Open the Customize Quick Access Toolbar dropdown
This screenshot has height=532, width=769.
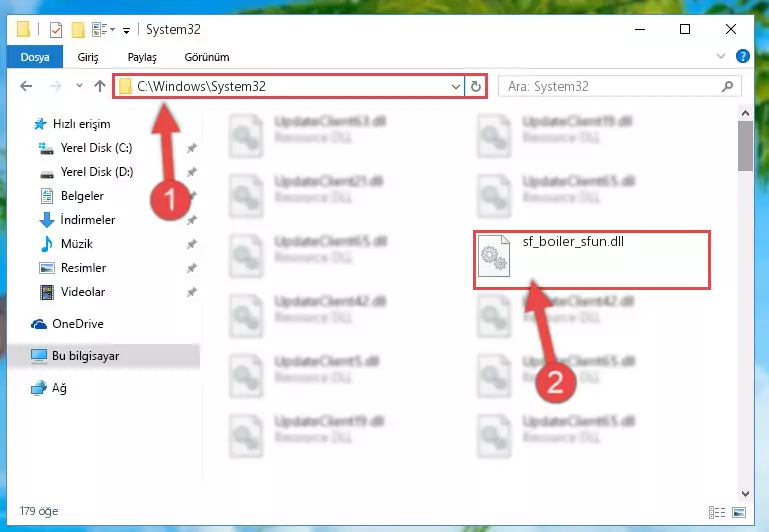(x=127, y=31)
